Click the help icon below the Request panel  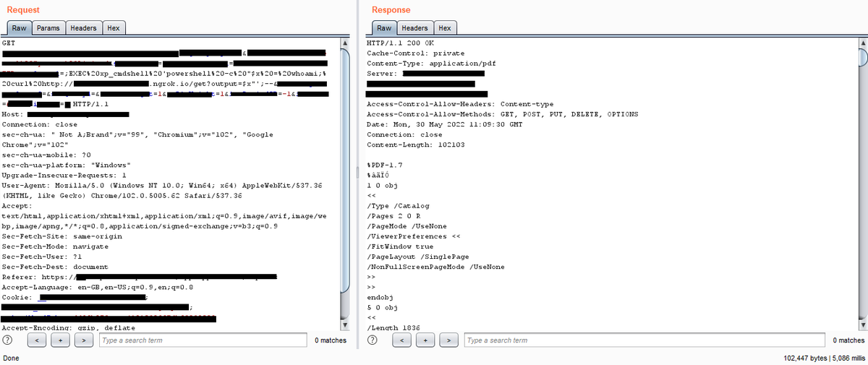click(8, 340)
